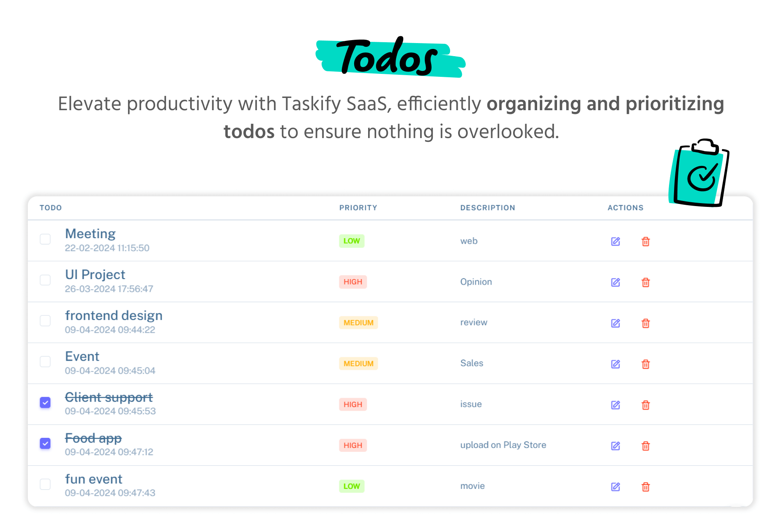Tick the fun event checkbox
The image size is (781, 532).
click(45, 484)
